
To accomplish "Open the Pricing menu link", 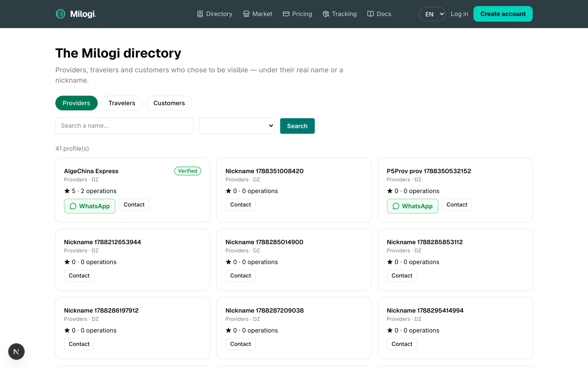I will point(297,14).
